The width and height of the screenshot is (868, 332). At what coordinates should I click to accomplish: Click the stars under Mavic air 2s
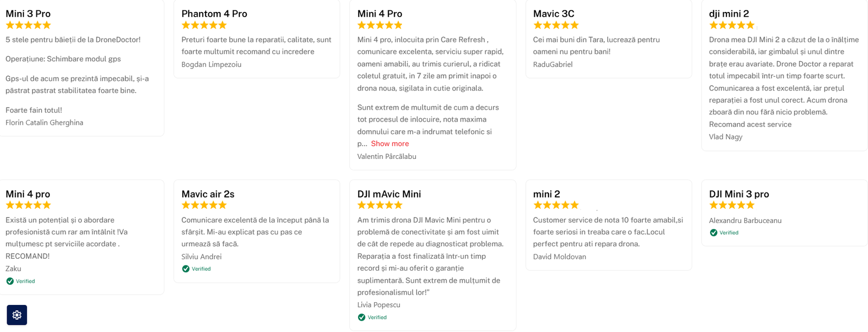(204, 205)
